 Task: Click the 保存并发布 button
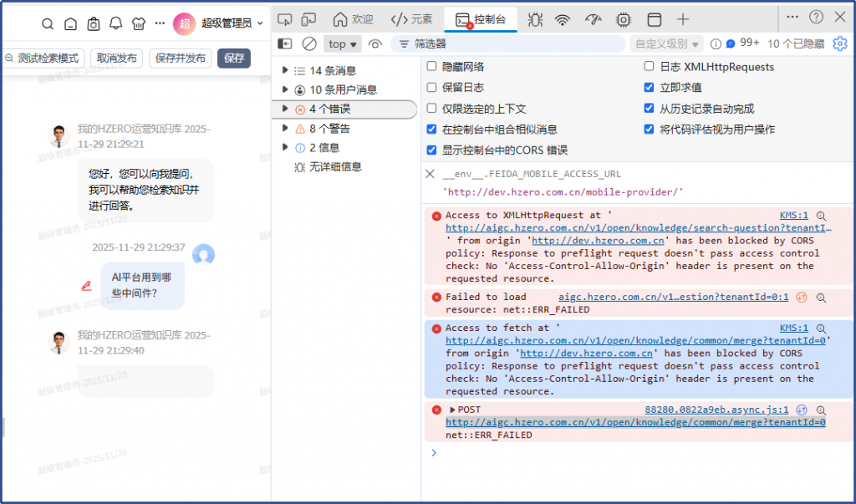pyautogui.click(x=180, y=58)
